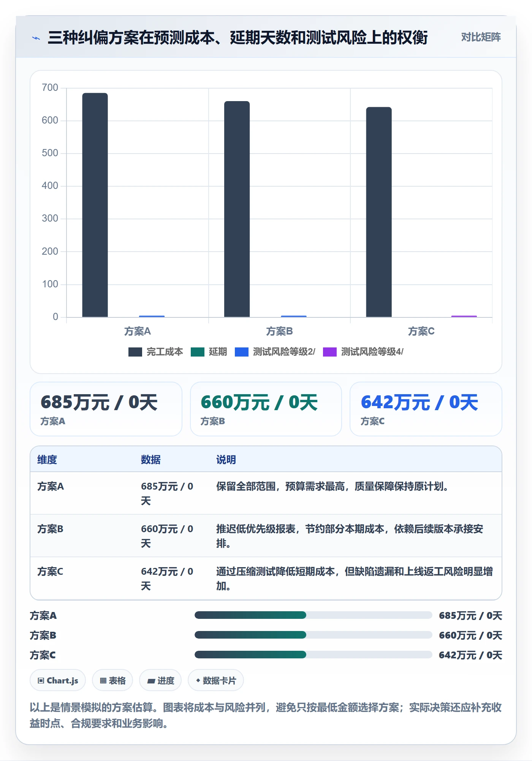This screenshot has width=532, height=761.
Task: Click the purple 测试风险等级4/ swatch
Action: click(330, 352)
